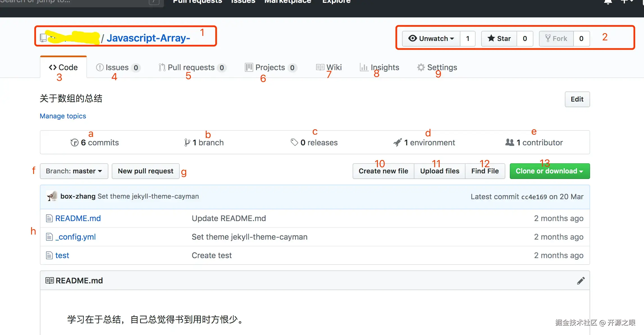
Task: Click the Manage topics link
Action: coord(63,116)
